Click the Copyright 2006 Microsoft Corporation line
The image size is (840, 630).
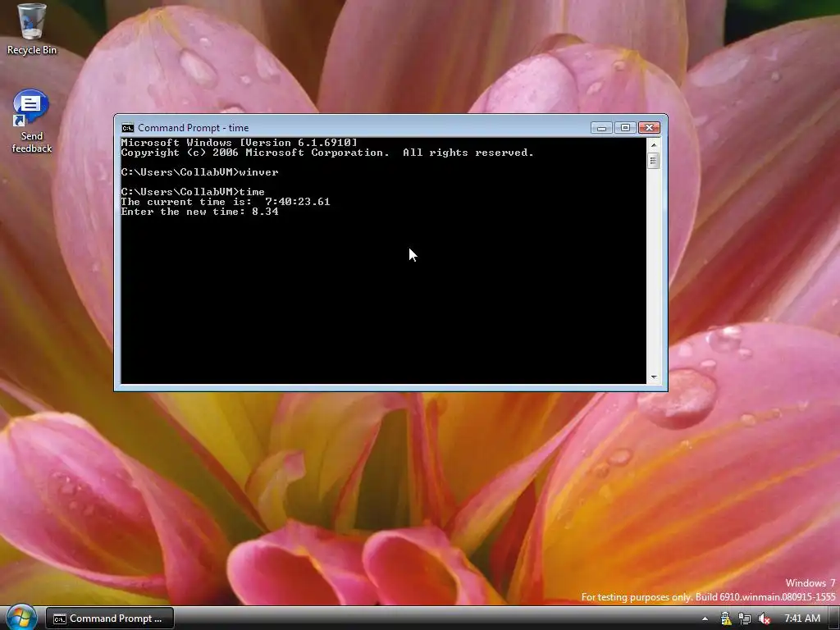click(327, 153)
